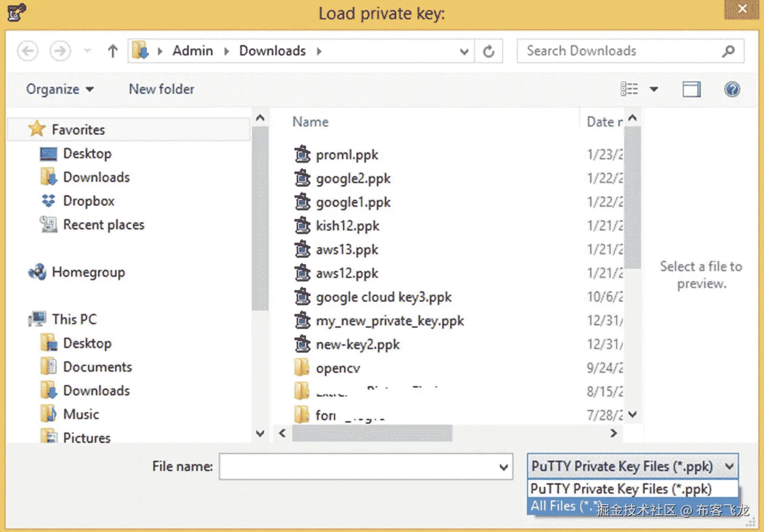Select google cloud key3.ppk file
The image size is (764, 532).
click(x=383, y=297)
